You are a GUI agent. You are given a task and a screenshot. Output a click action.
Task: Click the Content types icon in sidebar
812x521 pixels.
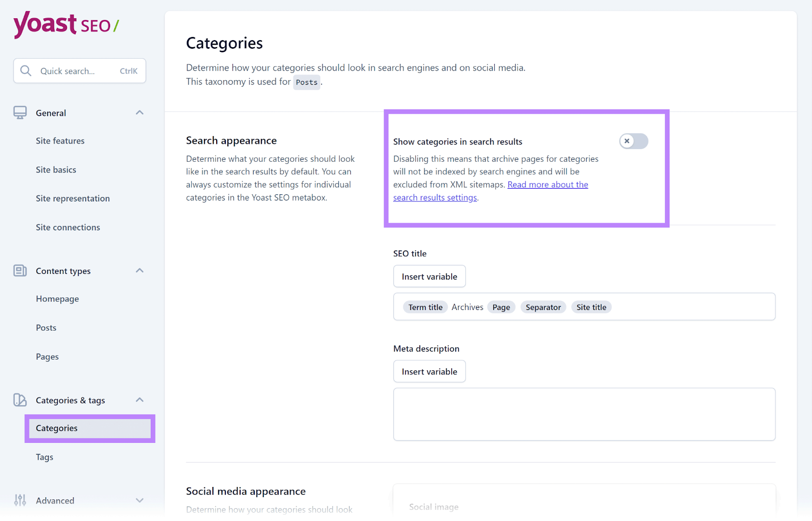click(19, 270)
